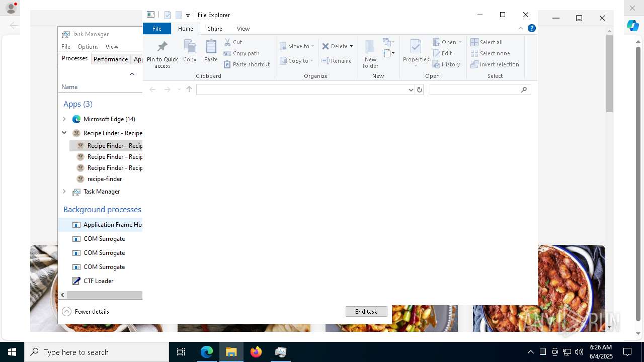Open Task View on taskbar

click(x=181, y=352)
